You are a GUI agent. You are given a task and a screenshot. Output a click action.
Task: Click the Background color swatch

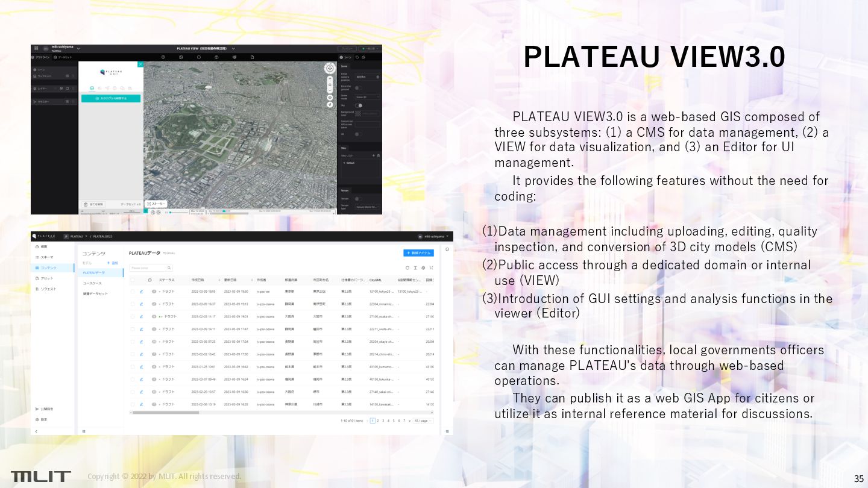pyautogui.click(x=358, y=113)
